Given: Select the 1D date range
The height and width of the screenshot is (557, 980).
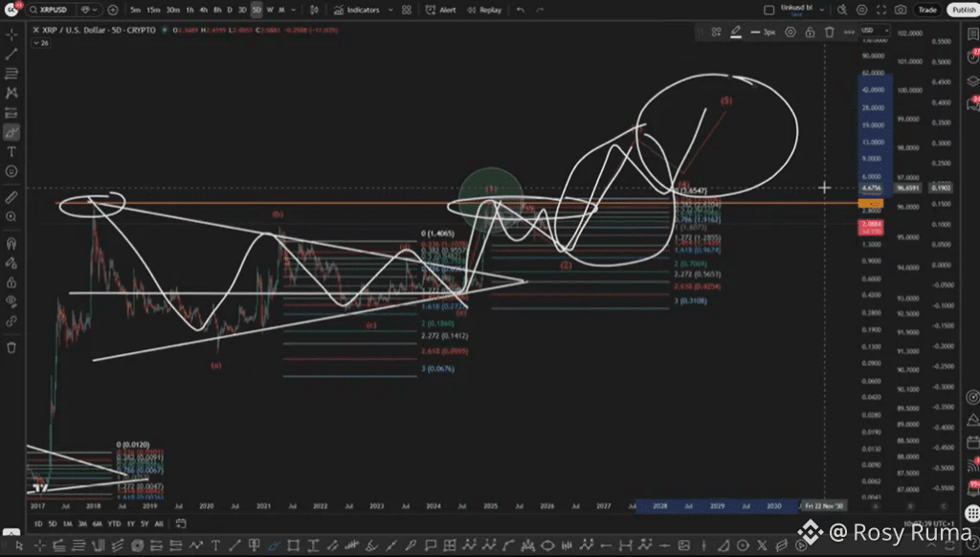Looking at the screenshot, I should (x=38, y=524).
